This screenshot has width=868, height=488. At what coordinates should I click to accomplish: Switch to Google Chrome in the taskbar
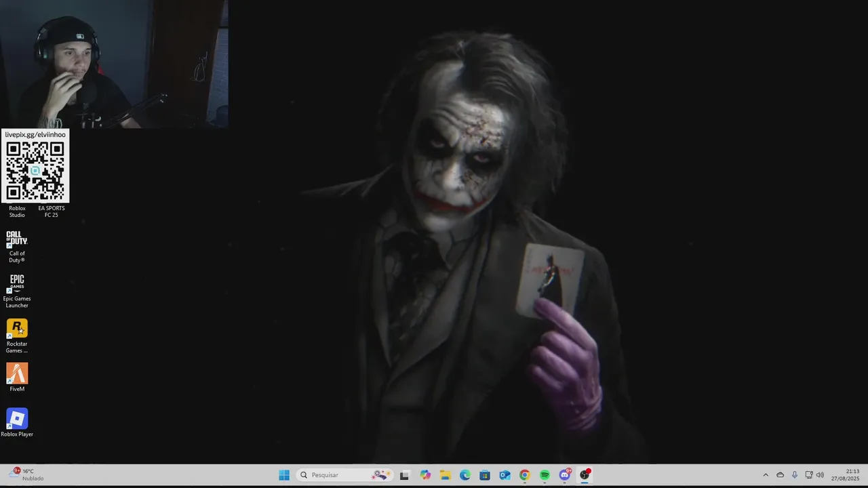click(x=524, y=475)
